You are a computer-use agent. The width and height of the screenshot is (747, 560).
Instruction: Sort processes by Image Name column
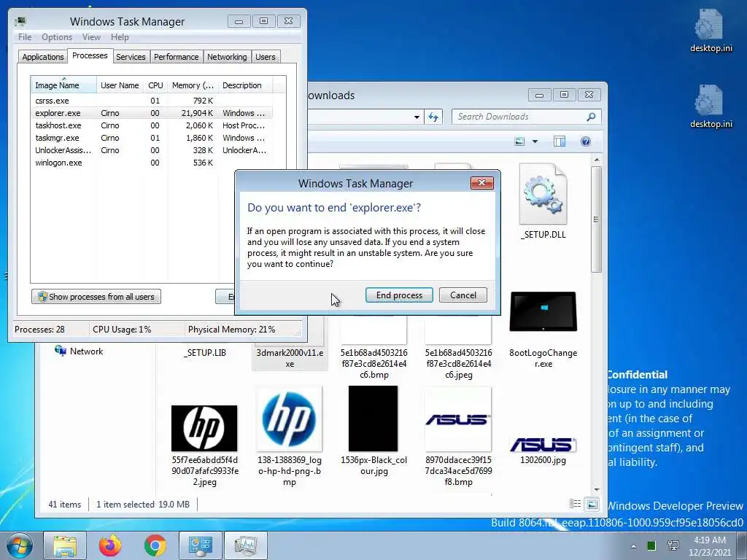point(63,85)
